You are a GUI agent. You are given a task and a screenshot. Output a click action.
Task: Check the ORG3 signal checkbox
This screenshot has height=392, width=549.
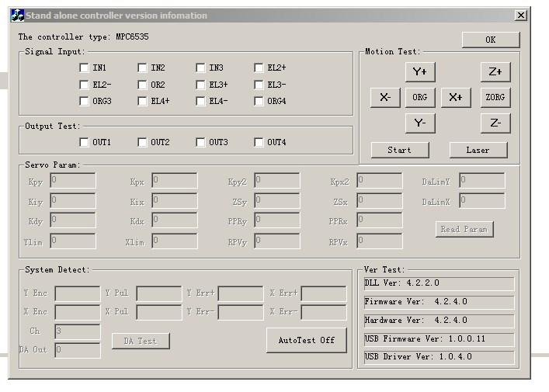[84, 101]
